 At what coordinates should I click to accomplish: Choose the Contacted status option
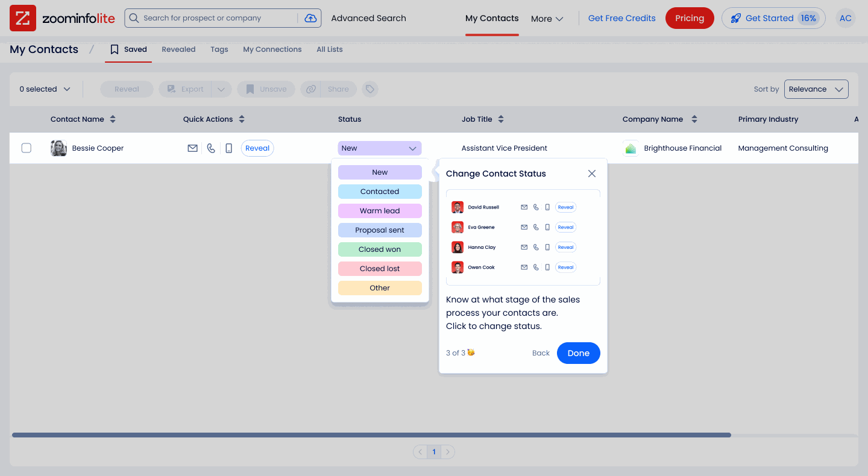coord(380,192)
